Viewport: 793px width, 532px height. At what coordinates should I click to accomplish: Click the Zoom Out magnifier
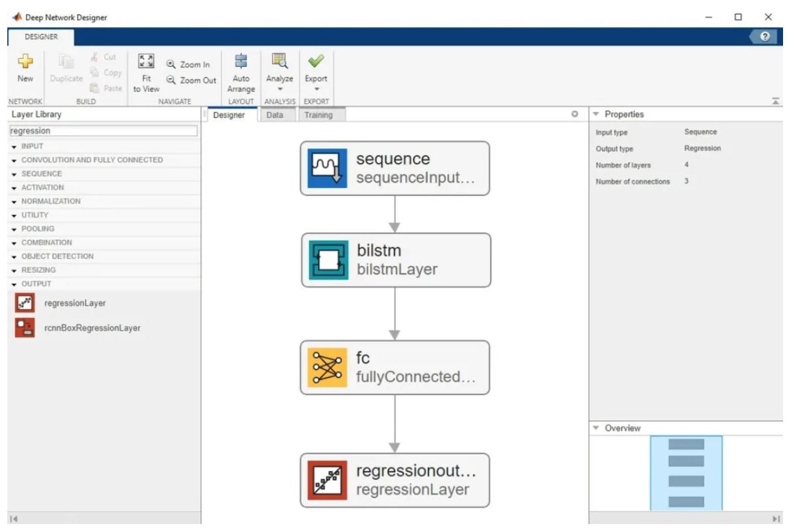[171, 80]
